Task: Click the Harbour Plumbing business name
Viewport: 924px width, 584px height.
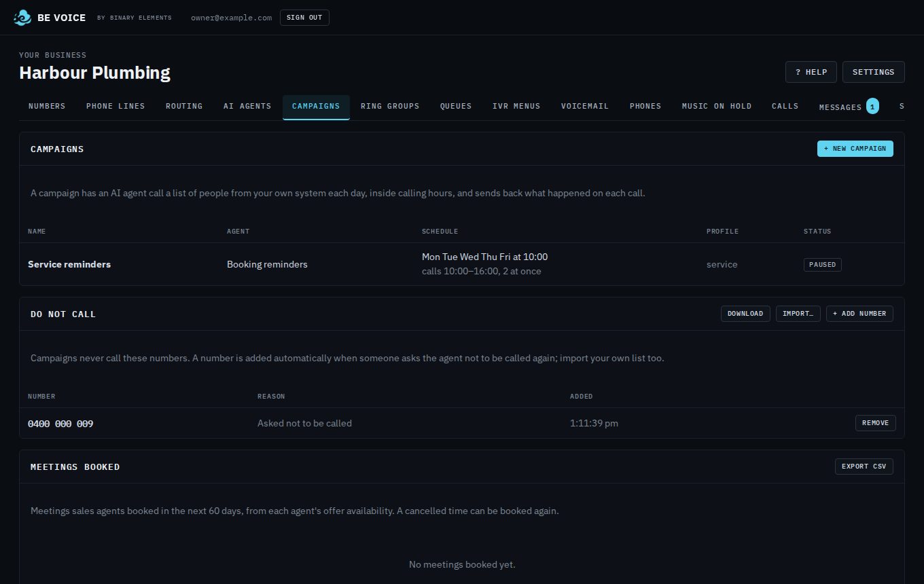Action: coord(94,73)
